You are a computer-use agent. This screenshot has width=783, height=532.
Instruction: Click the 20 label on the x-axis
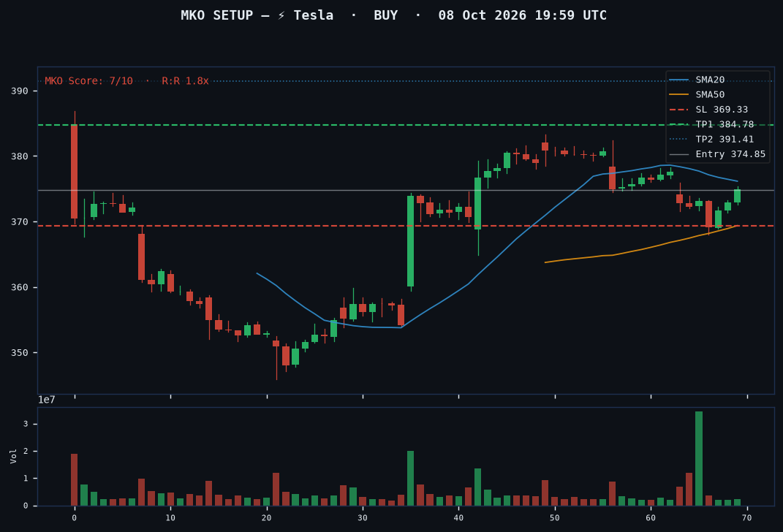[x=267, y=518]
